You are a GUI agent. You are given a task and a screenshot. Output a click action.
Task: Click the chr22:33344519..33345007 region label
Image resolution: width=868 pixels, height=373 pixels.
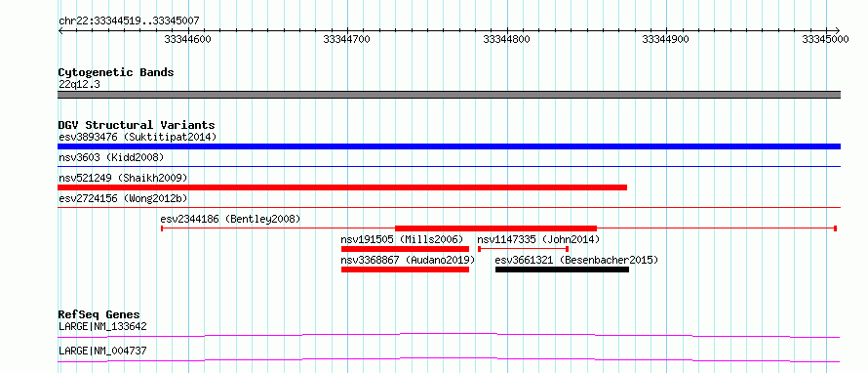click(x=129, y=21)
